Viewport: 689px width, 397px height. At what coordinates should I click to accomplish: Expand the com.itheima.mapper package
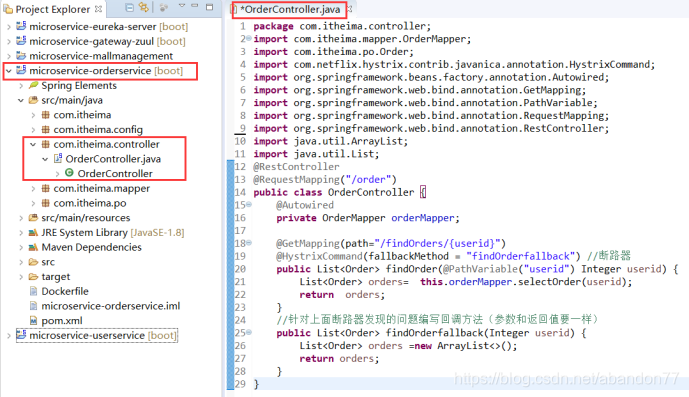(x=33, y=189)
